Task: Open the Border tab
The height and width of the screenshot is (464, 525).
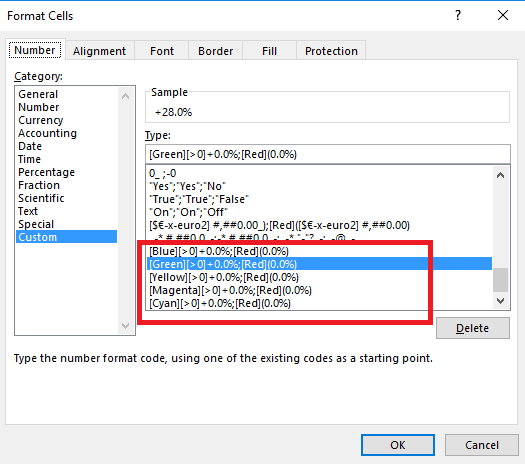Action: point(215,51)
